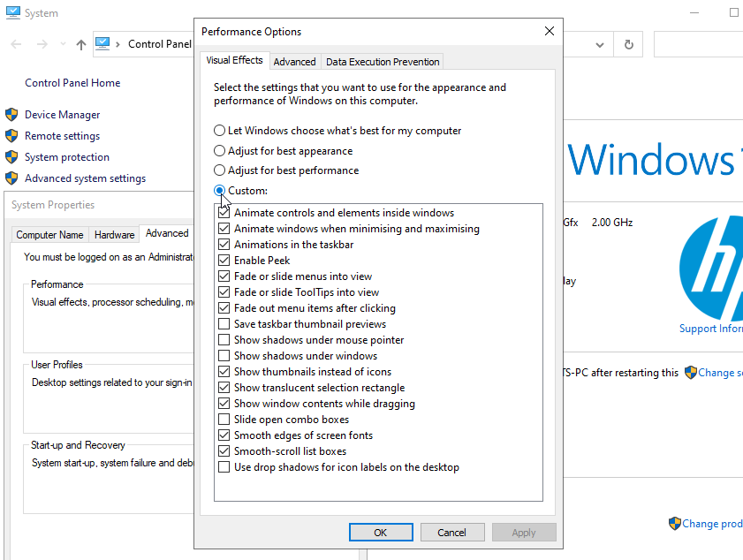Go forward in System window

click(x=42, y=44)
